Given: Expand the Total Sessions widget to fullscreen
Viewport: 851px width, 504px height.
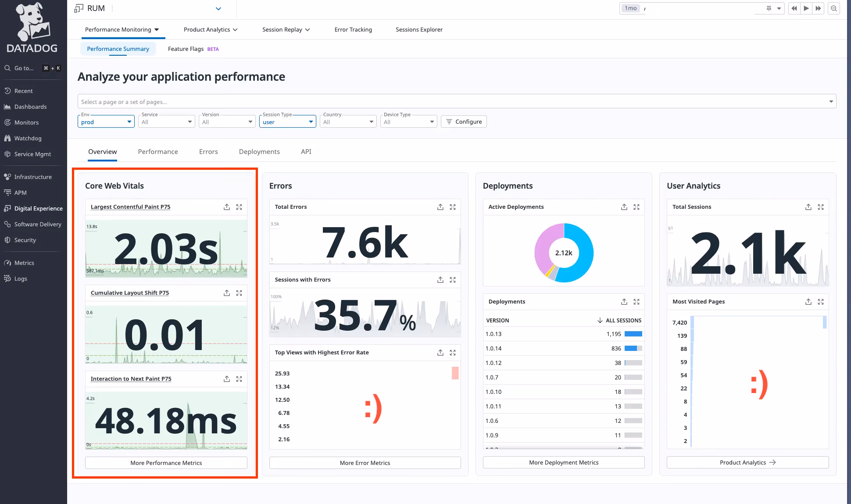Looking at the screenshot, I should [x=821, y=207].
